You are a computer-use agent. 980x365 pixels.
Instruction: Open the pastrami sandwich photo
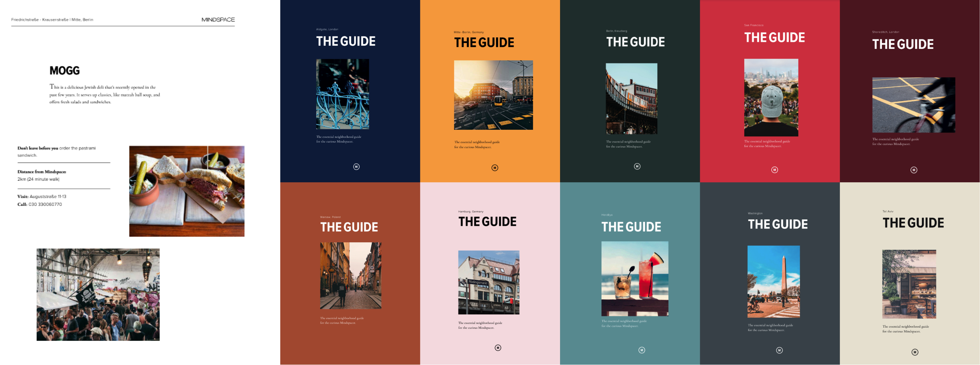(x=187, y=191)
